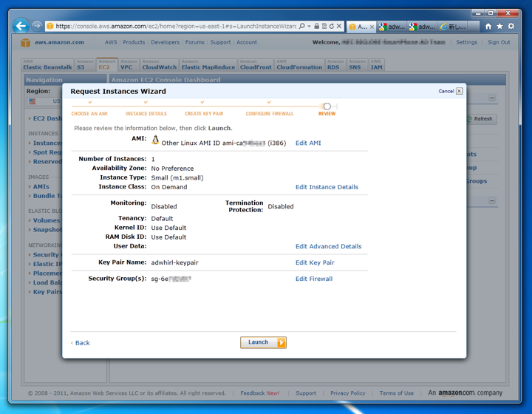Collapse the upper dashboard panel minus icon
The height and width of the screenshot is (414, 532).
click(492, 98)
